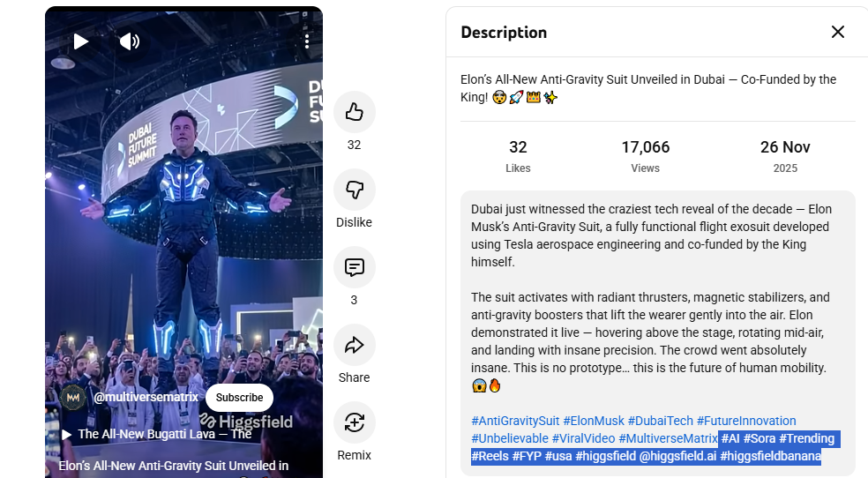This screenshot has height=478, width=868.
Task: Click the Remix icon
Action: point(355,422)
